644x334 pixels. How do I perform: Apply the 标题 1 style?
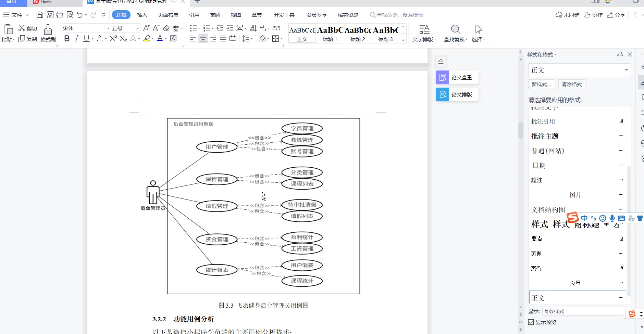(x=330, y=34)
